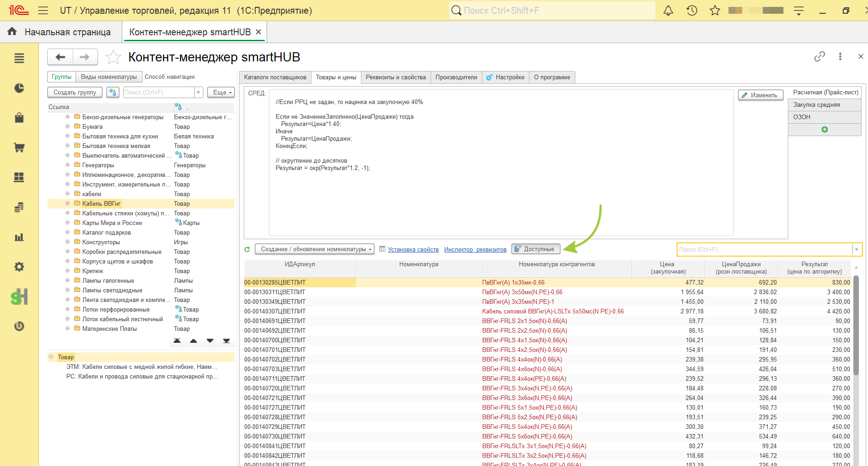Open the Производители tab
This screenshot has width=868, height=466.
click(x=456, y=77)
